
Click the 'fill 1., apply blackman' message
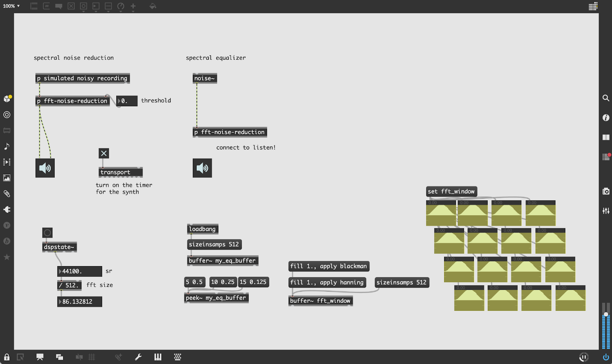coord(329,266)
